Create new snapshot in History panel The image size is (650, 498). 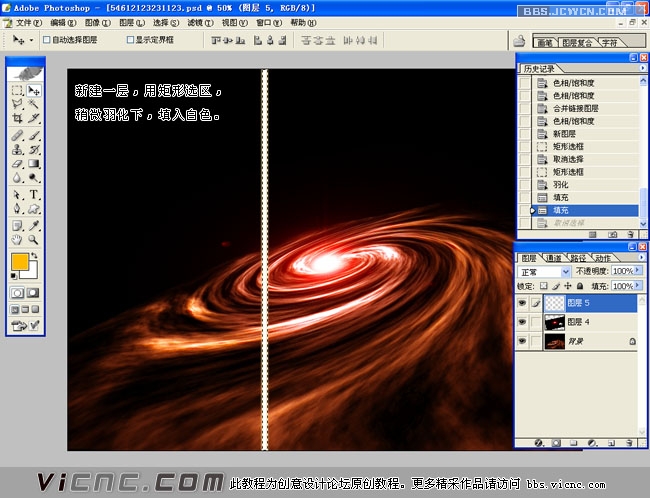coord(612,234)
